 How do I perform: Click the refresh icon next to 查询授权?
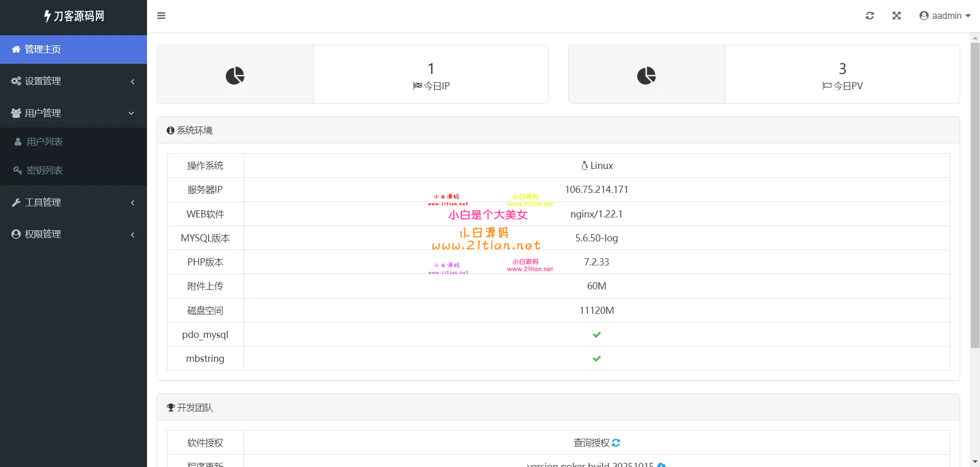pyautogui.click(x=616, y=443)
